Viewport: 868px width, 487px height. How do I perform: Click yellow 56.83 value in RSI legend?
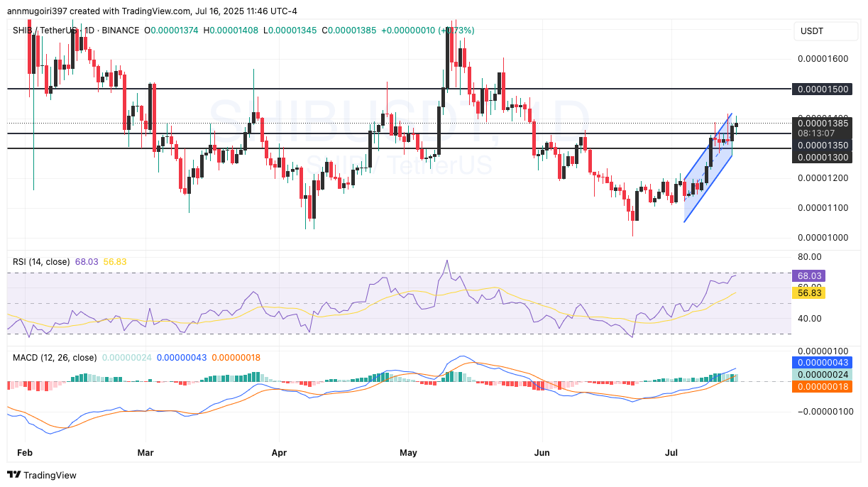115,261
